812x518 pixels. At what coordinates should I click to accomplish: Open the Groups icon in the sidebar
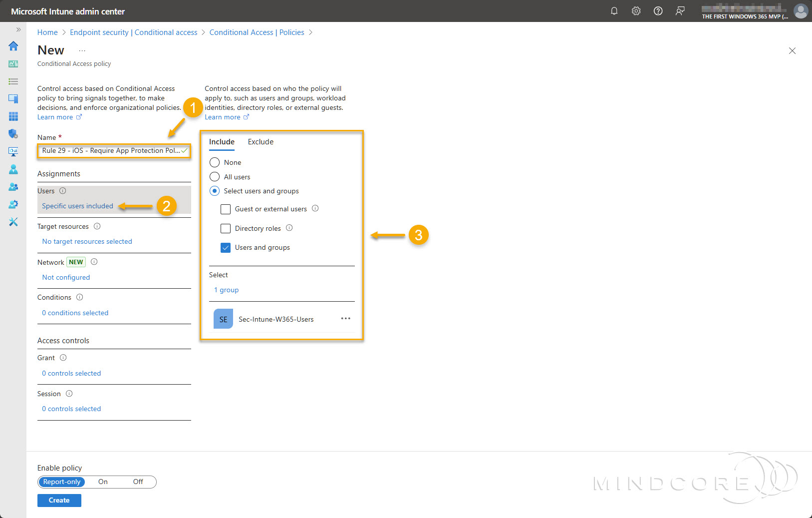click(x=13, y=187)
